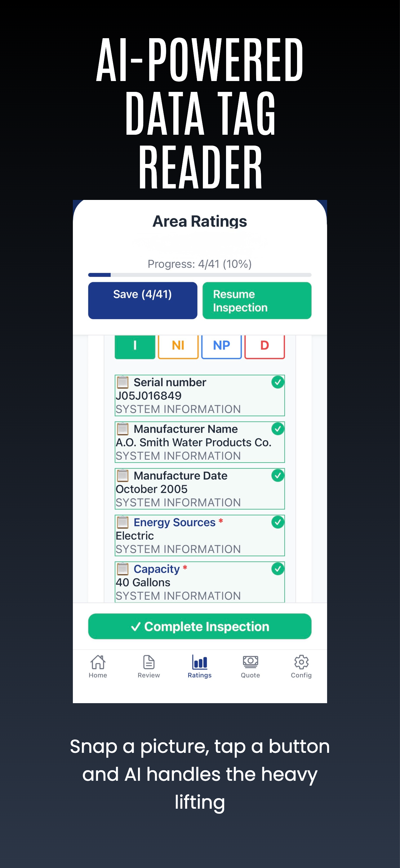Screen dimensions: 400x868
Task: Click Complete Inspection button
Action: coord(200,626)
